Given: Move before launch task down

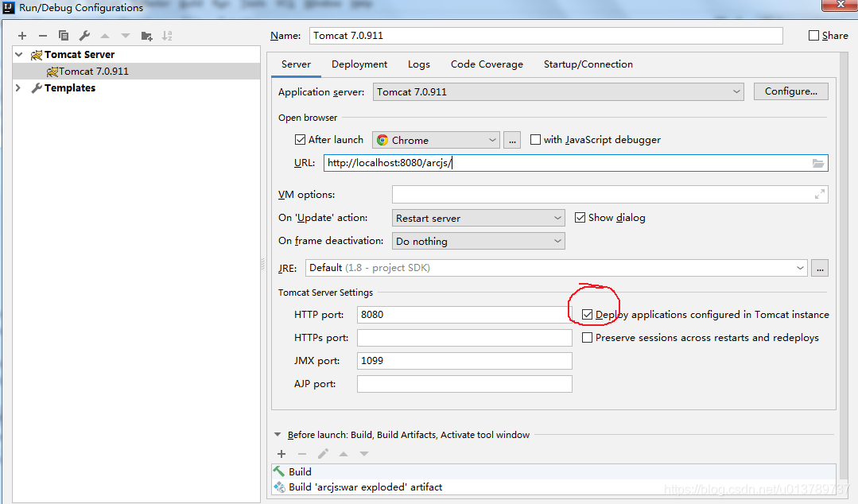Looking at the screenshot, I should [x=364, y=454].
